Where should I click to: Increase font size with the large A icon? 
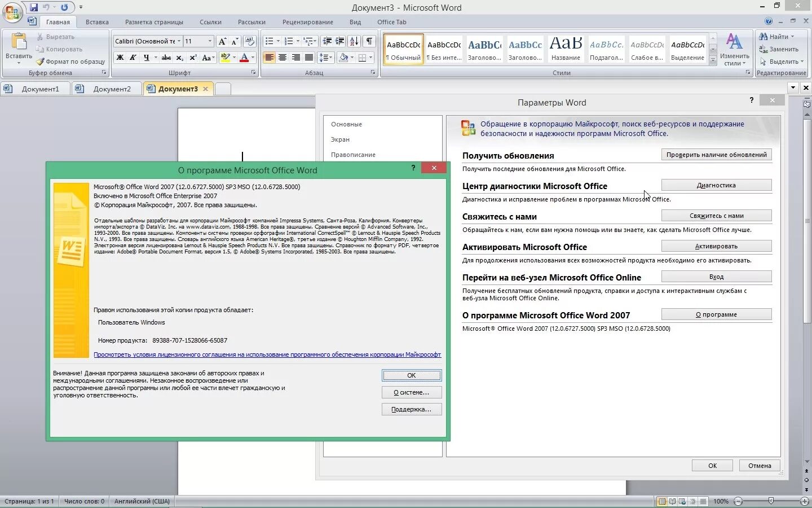222,41
